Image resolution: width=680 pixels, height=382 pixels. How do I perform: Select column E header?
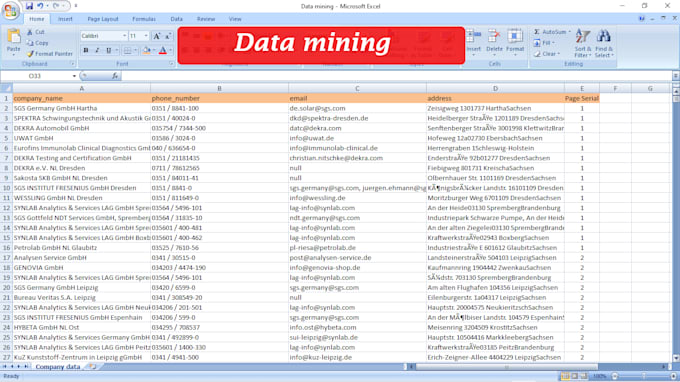[x=582, y=88]
